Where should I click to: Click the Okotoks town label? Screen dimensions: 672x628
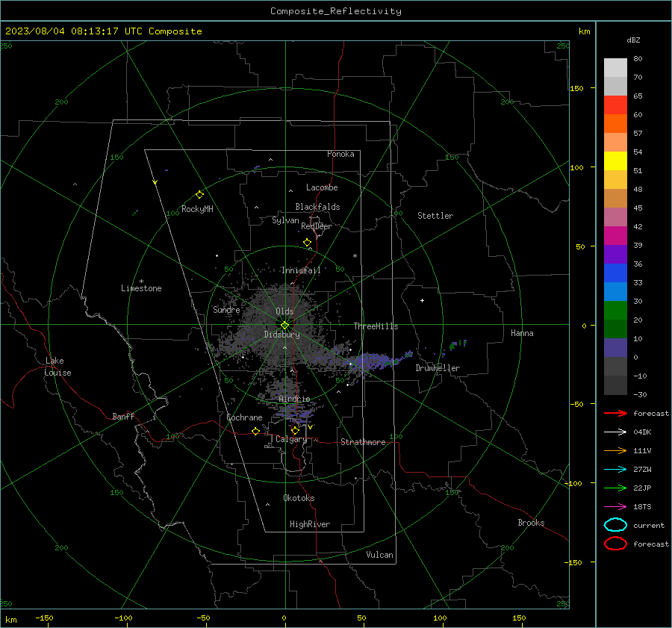point(299,498)
